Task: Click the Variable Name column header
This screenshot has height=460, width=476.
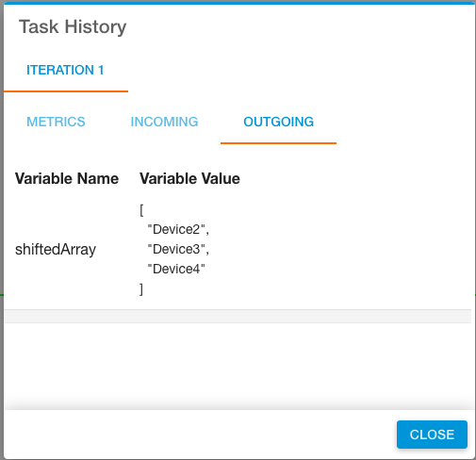Action: pos(67,178)
